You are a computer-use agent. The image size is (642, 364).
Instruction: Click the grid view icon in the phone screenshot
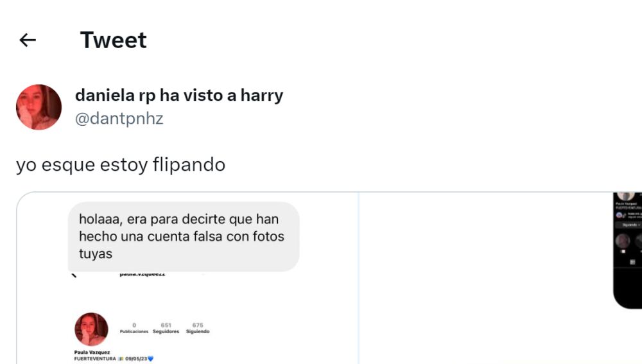[632, 263]
